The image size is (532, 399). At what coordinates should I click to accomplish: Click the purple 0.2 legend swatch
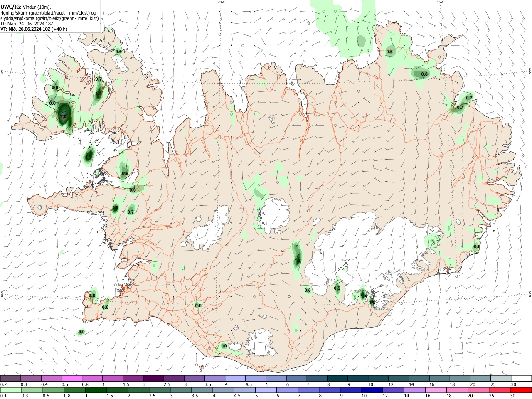(x=10, y=378)
